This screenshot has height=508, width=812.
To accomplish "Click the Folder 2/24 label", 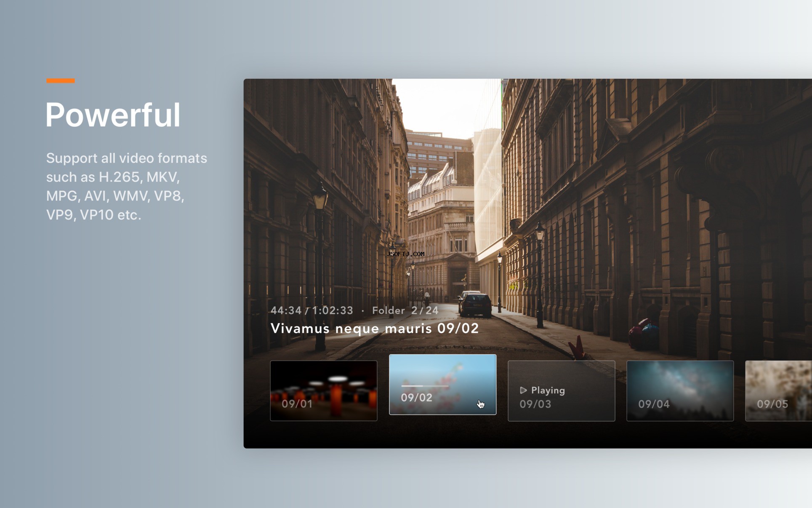I will [405, 310].
